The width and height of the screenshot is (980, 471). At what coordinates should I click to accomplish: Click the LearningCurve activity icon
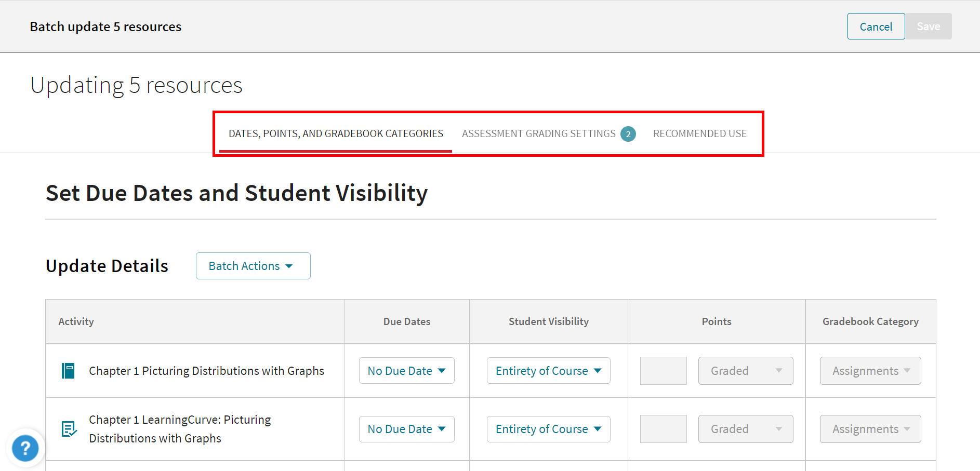coord(68,429)
